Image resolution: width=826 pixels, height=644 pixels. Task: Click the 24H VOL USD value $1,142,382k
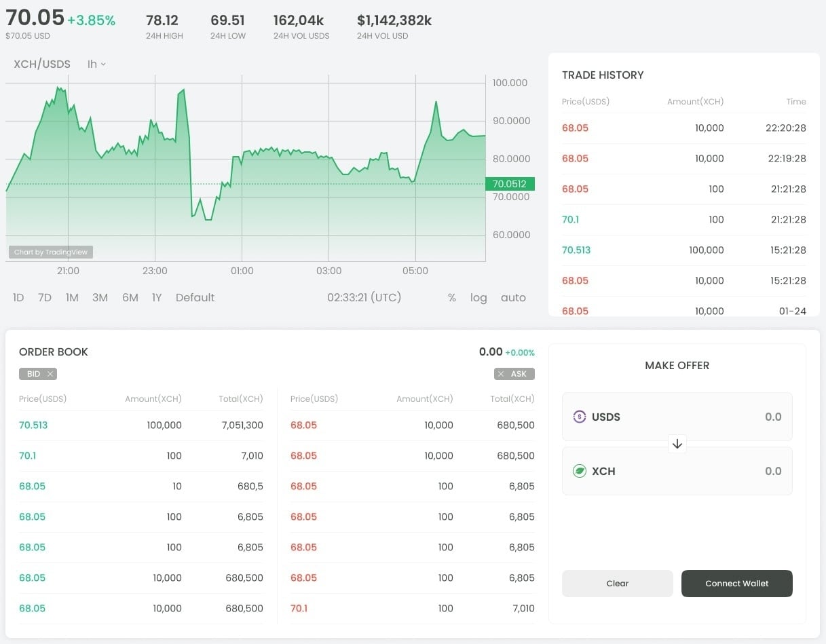tap(394, 20)
